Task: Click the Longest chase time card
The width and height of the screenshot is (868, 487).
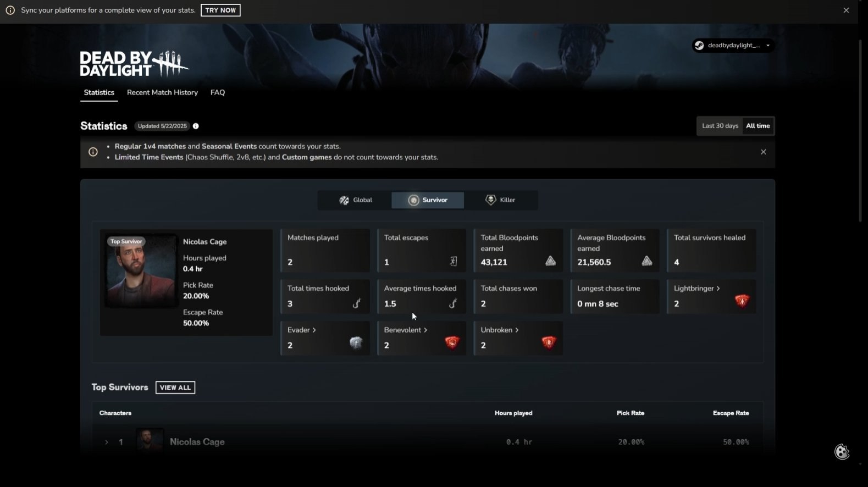Action: coord(615,297)
